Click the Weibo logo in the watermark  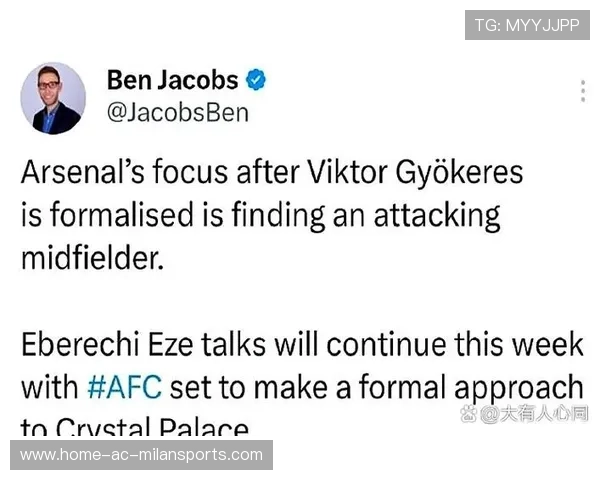tap(468, 414)
